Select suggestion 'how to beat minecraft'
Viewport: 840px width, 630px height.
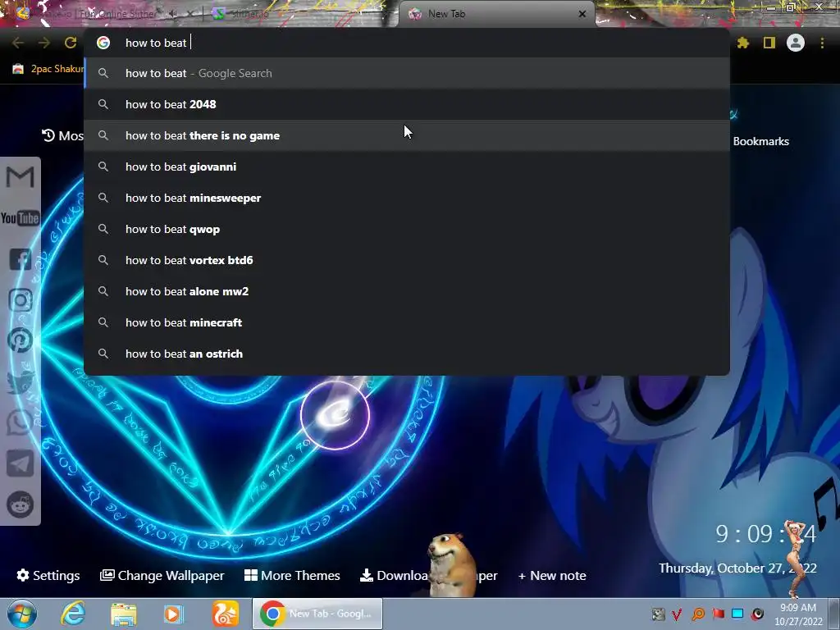click(407, 322)
